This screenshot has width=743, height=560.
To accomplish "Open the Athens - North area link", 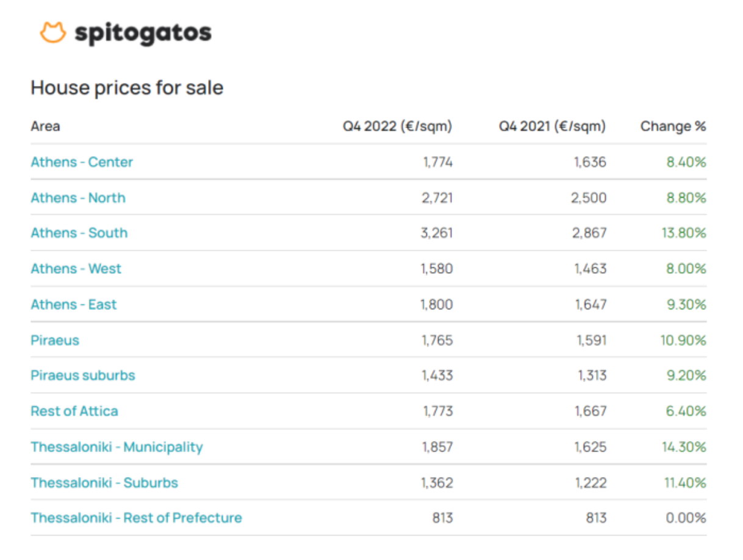I will tap(78, 198).
